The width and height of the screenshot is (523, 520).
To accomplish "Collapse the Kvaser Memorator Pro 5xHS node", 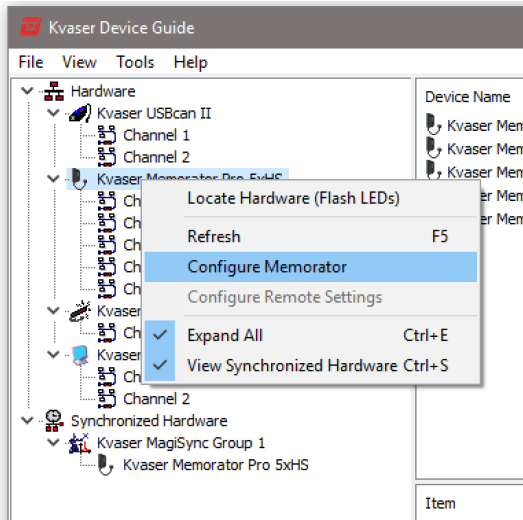I will (53, 179).
